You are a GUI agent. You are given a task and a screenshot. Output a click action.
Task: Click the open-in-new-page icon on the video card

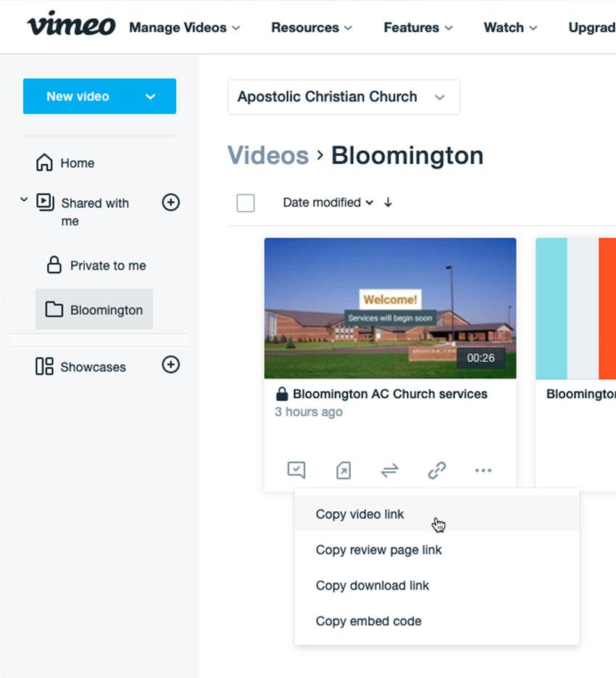[344, 470]
